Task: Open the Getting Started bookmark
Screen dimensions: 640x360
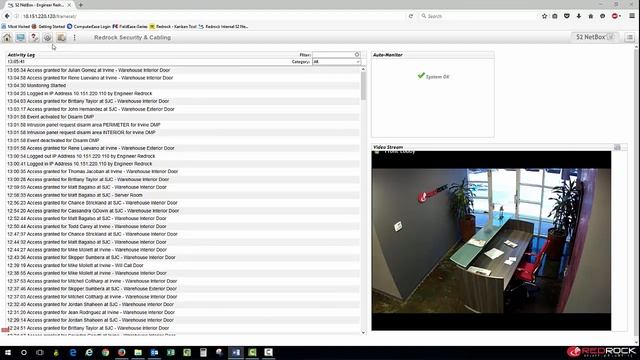Action: (48, 27)
